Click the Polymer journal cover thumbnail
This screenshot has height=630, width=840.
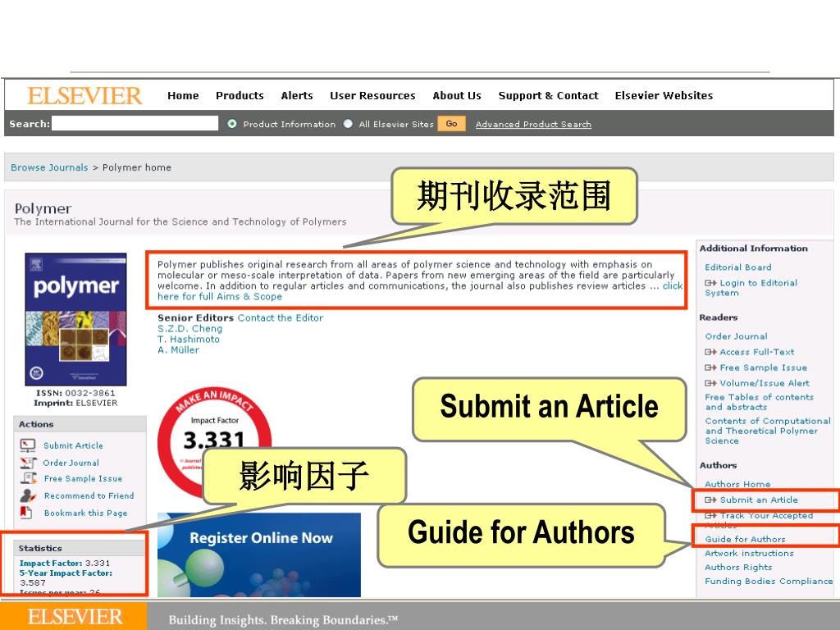[75, 319]
